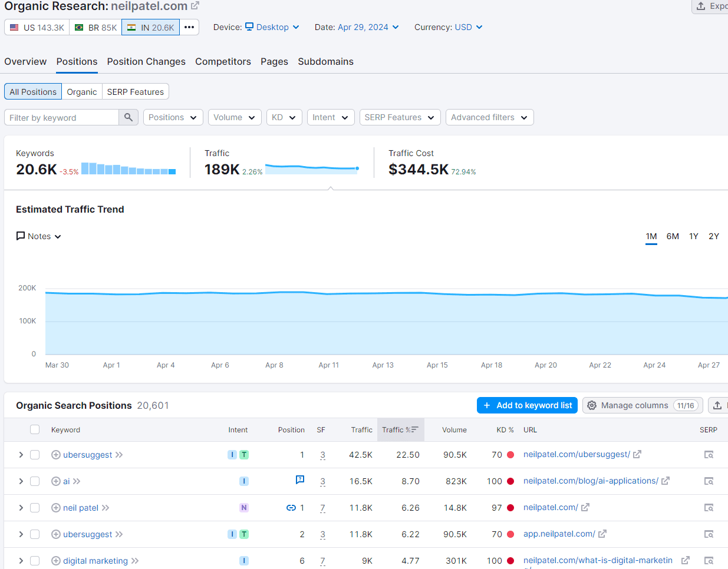Check the select-all checkbox in the table header
This screenshot has height=569, width=728.
click(34, 429)
